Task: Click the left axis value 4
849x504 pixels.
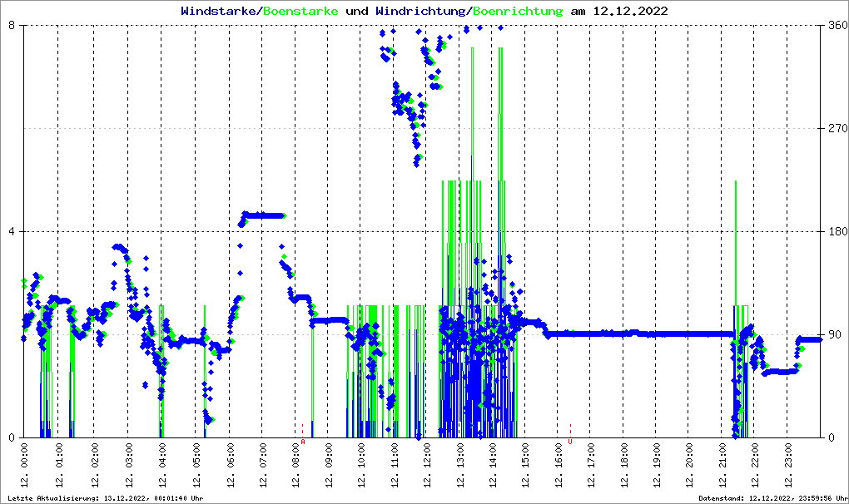Action: pos(10,231)
